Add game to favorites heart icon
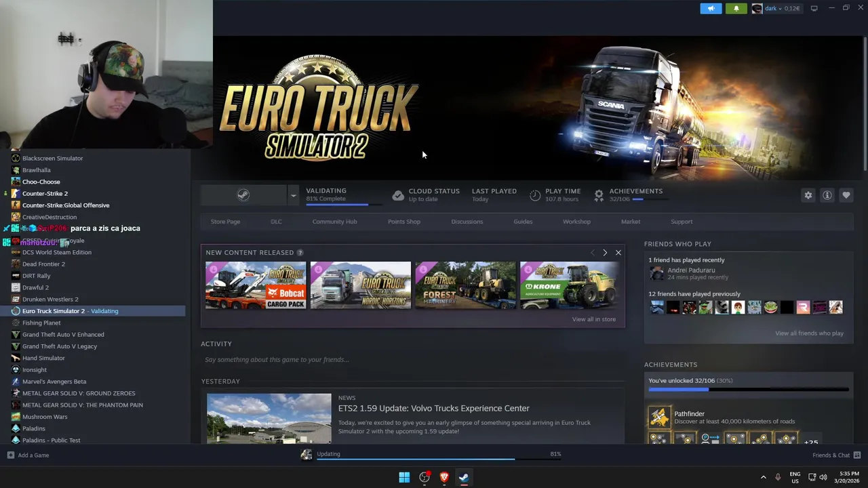 [x=846, y=195]
